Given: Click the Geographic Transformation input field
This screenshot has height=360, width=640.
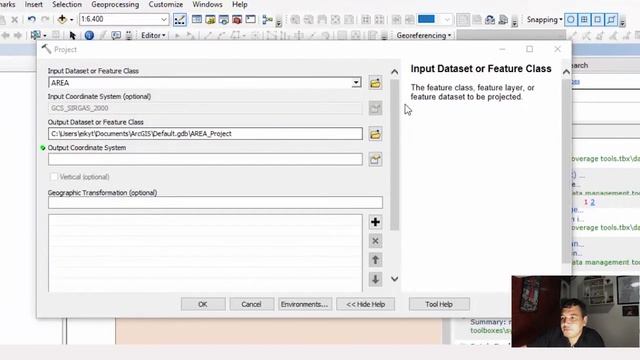Looking at the screenshot, I should tap(215, 202).
